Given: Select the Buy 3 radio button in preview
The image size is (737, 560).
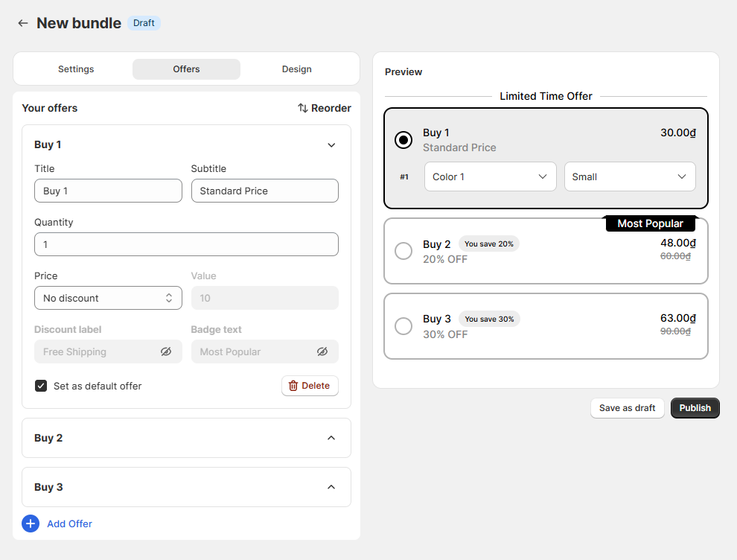Looking at the screenshot, I should click(x=403, y=326).
